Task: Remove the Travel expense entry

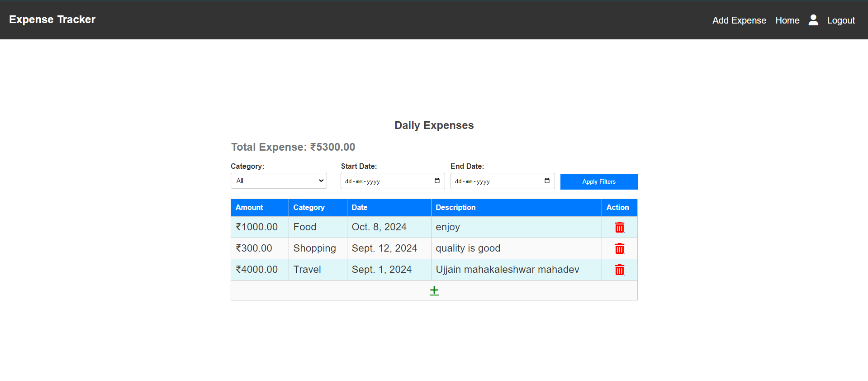Action: pyautogui.click(x=619, y=270)
